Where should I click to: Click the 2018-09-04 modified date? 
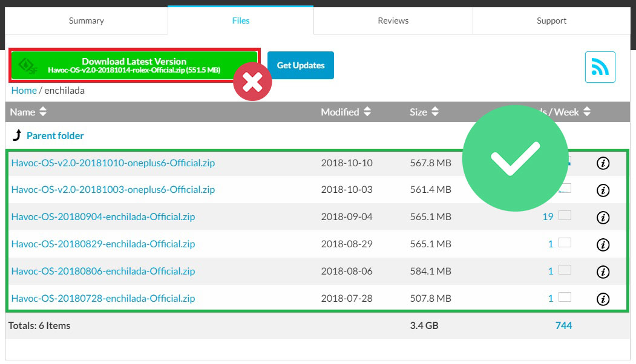coord(347,217)
